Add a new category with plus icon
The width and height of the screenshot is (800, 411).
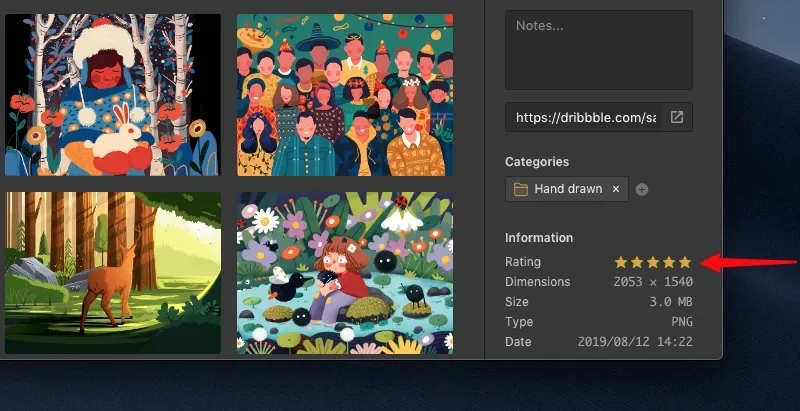(x=642, y=190)
